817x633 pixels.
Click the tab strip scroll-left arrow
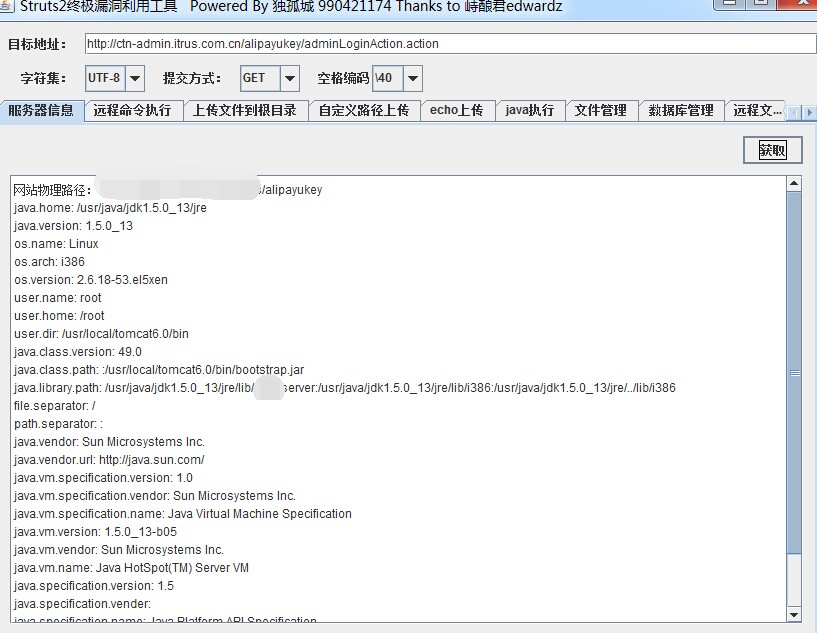(794, 112)
